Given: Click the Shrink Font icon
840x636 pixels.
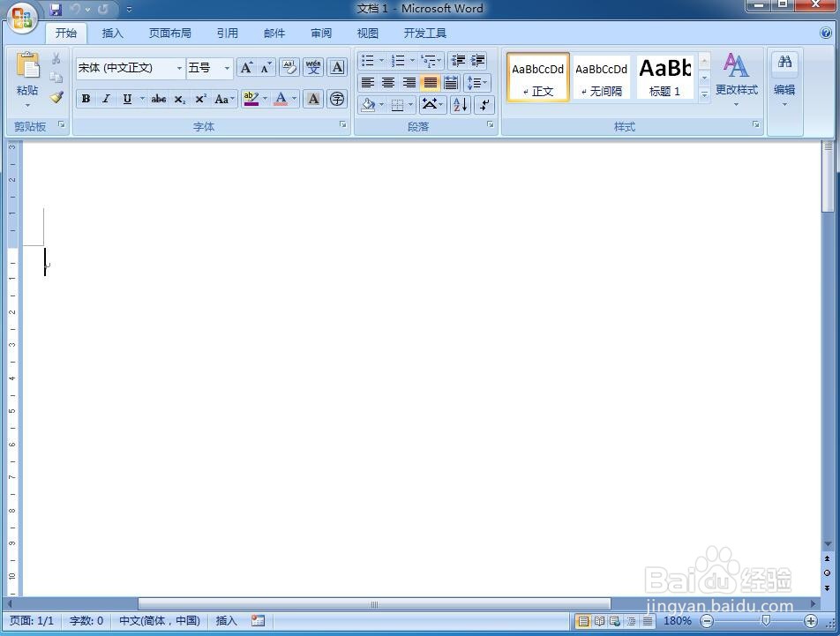Looking at the screenshot, I should (x=266, y=67).
